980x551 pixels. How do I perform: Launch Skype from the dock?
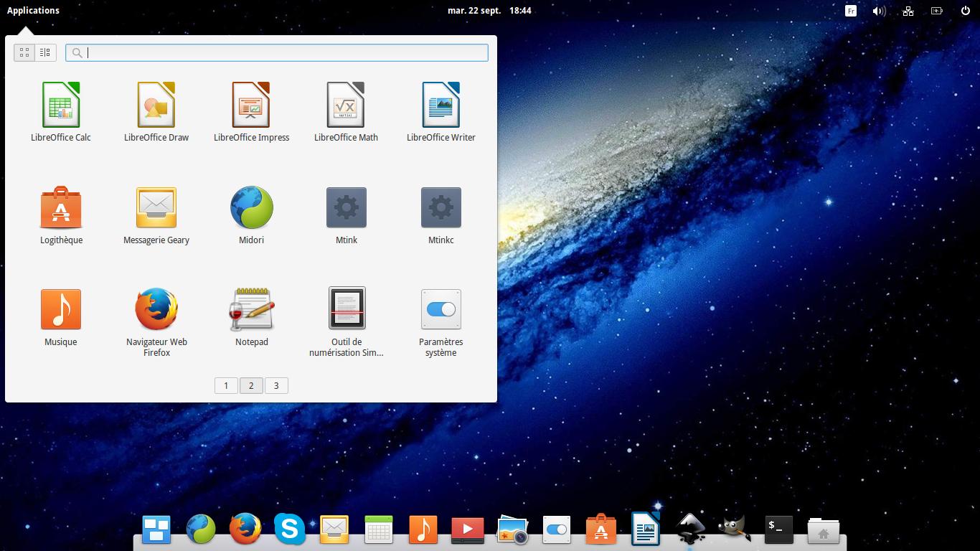pyautogui.click(x=289, y=529)
